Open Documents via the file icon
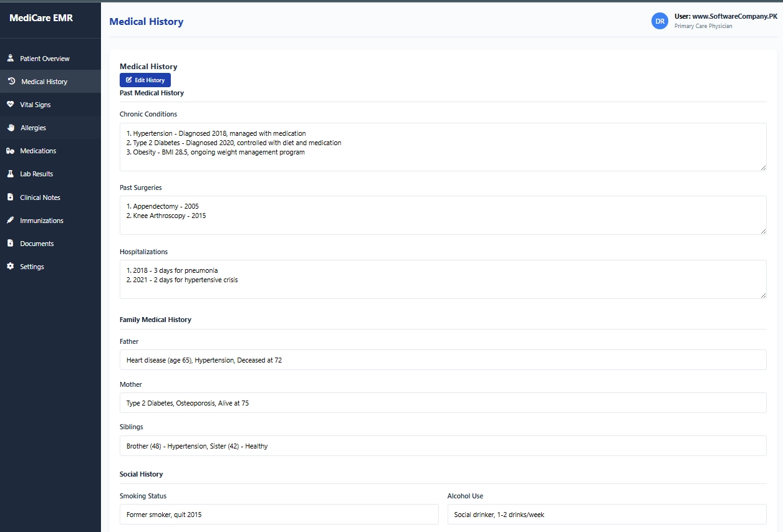Viewport: 783px width, 532px height. tap(11, 243)
